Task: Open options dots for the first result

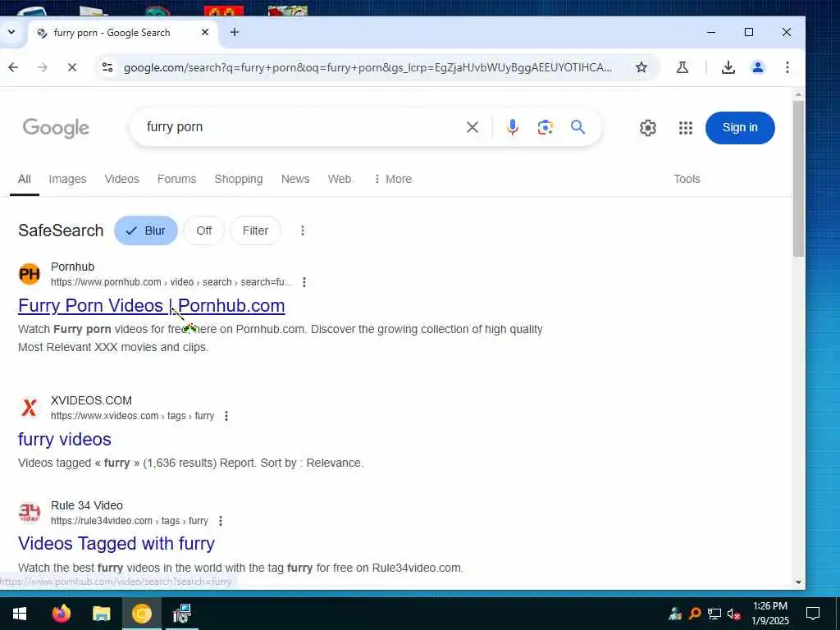Action: 304,282
